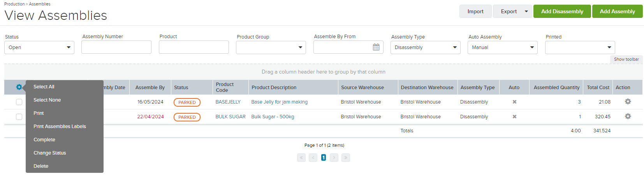Open the Assembly Type dropdown set to Disassembly
This screenshot has width=644, height=181.
(426, 47)
